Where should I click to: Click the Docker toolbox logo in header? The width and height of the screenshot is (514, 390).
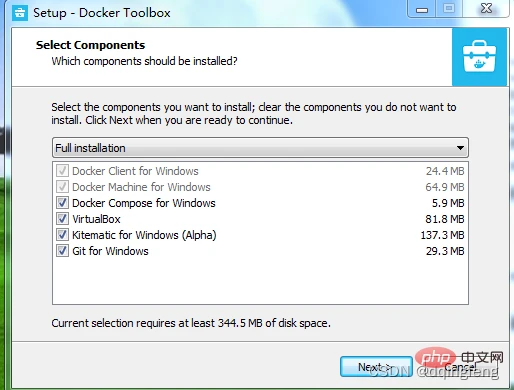click(479, 57)
